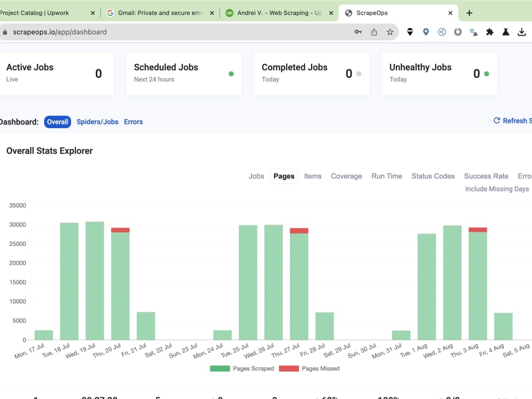Click the flask-shaped extension icon

coord(505,32)
